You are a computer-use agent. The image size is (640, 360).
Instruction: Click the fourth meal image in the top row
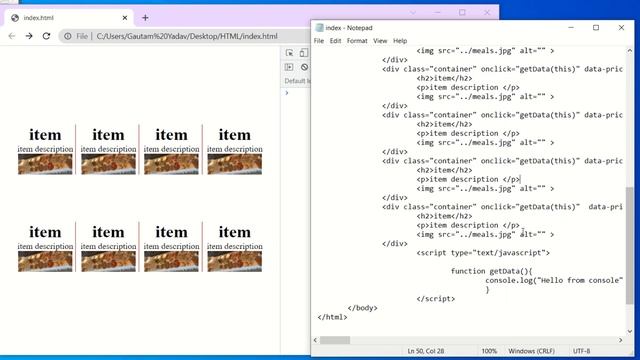[235, 164]
